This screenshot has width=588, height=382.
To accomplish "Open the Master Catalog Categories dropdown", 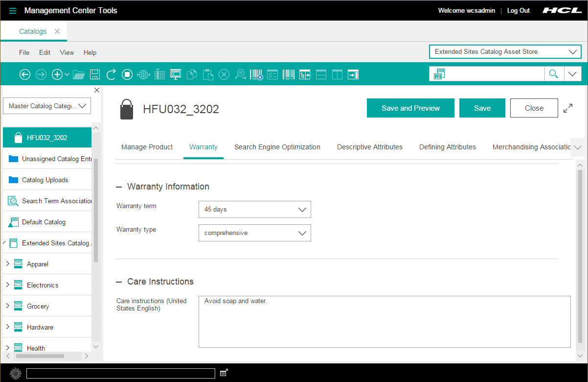I will click(47, 106).
